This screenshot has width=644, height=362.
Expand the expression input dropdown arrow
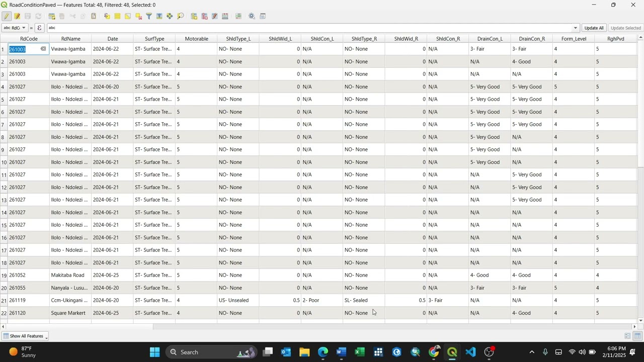tap(576, 28)
